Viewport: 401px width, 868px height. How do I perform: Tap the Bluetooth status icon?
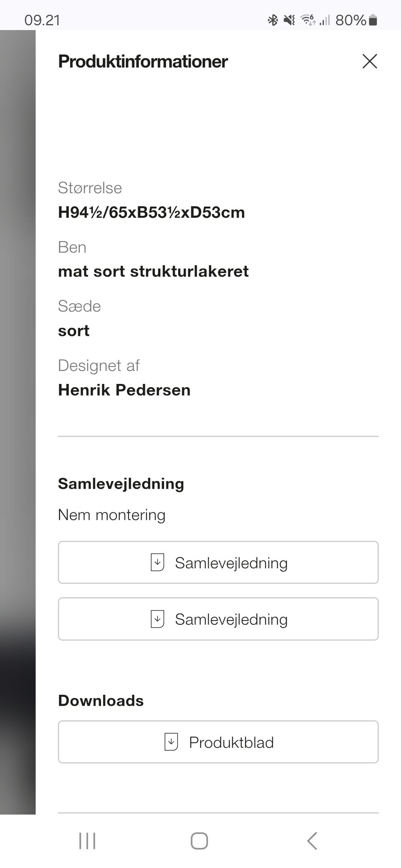pyautogui.click(x=273, y=20)
